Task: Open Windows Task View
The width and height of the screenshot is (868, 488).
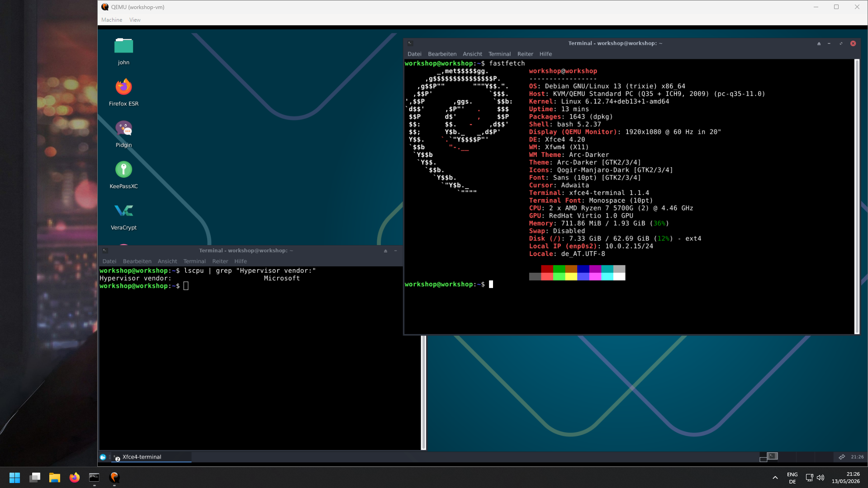Action: [35, 478]
